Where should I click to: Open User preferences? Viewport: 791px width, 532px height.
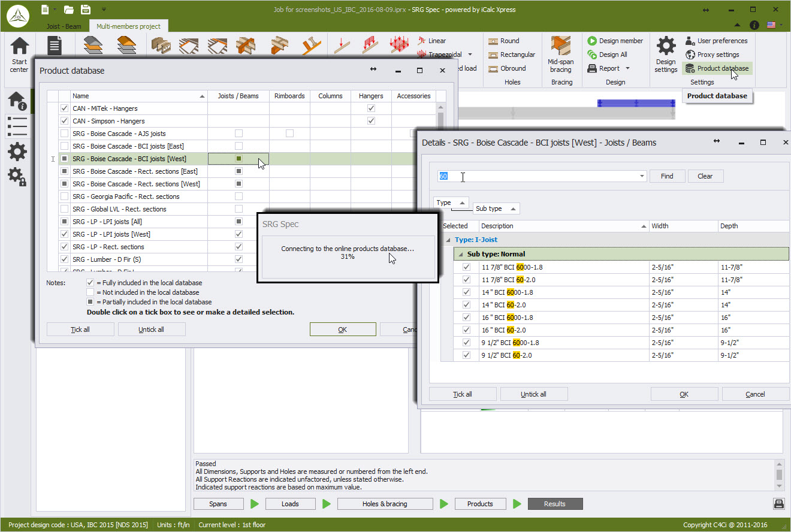(716, 41)
